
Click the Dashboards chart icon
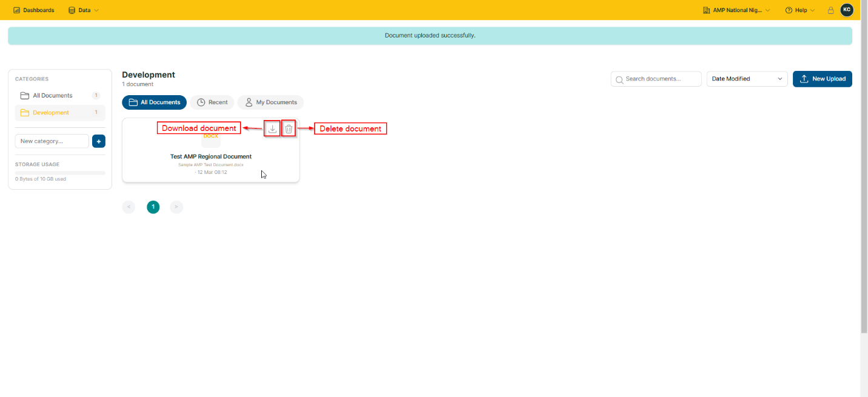click(17, 10)
